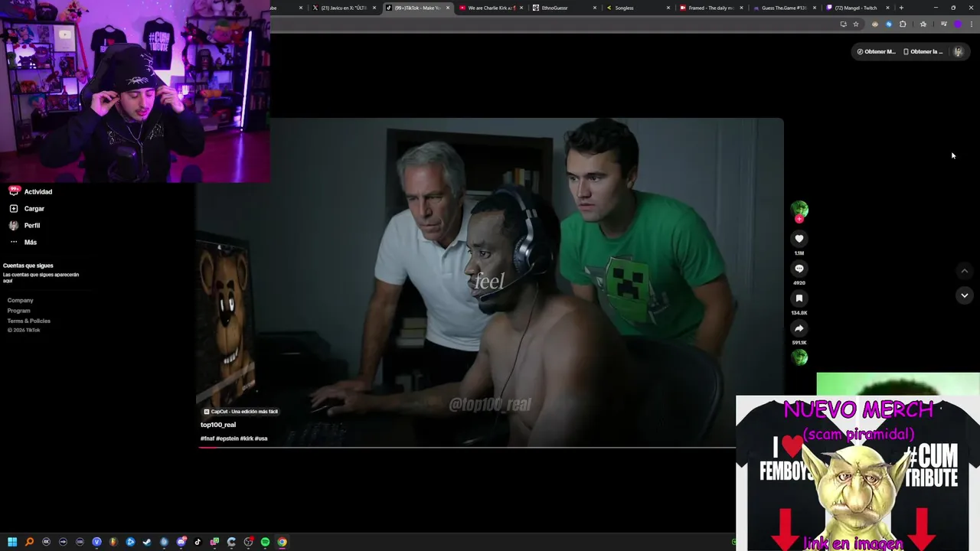Open Windows Start menu
The height and width of the screenshot is (551, 980).
click(12, 542)
